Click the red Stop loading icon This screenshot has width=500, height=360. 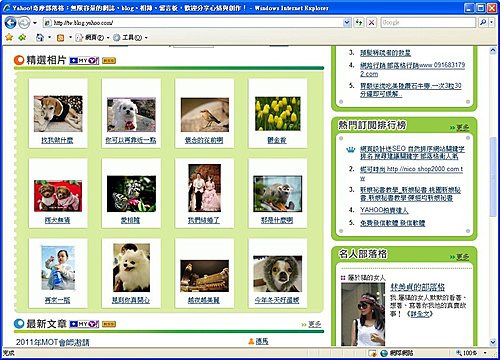[371, 23]
